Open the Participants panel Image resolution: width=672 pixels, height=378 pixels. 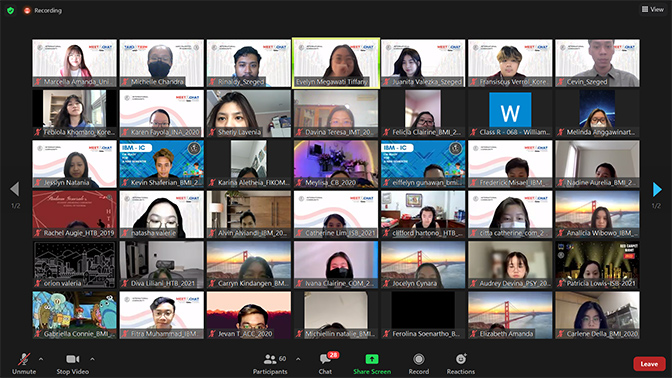(270, 363)
